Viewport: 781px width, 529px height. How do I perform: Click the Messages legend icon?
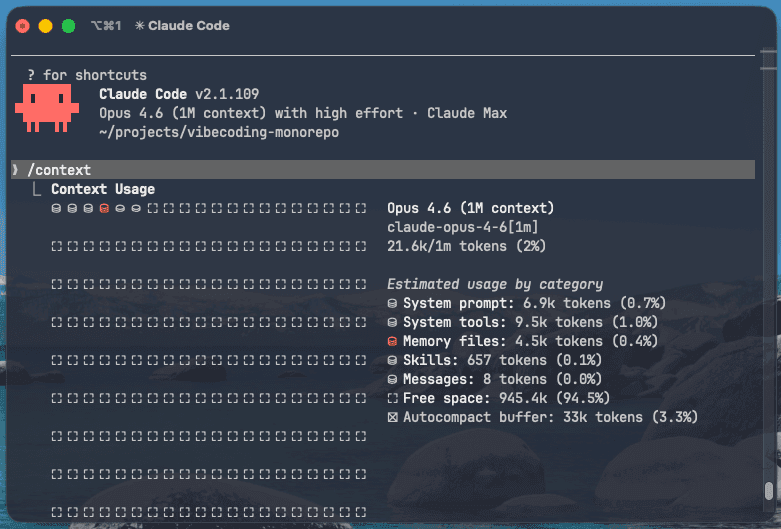coord(392,380)
